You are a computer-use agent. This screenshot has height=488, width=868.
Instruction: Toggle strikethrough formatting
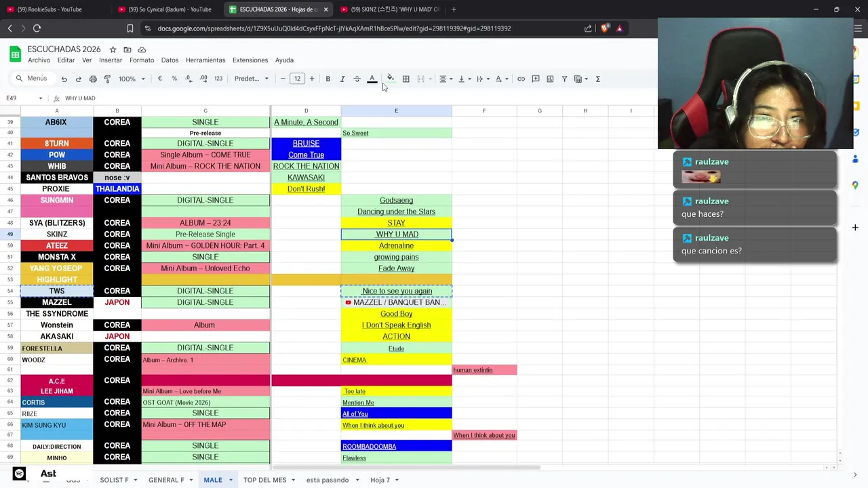(x=357, y=79)
